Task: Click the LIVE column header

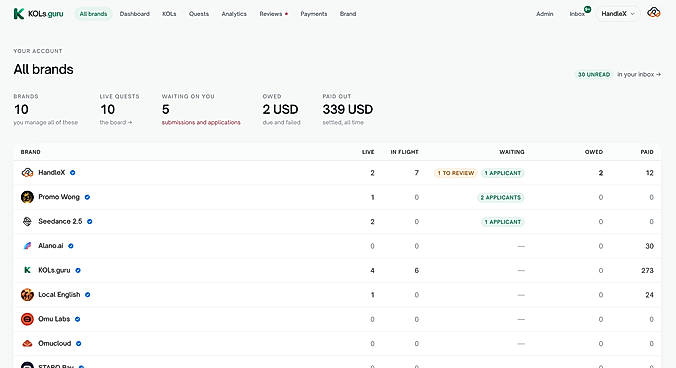Action: point(368,152)
